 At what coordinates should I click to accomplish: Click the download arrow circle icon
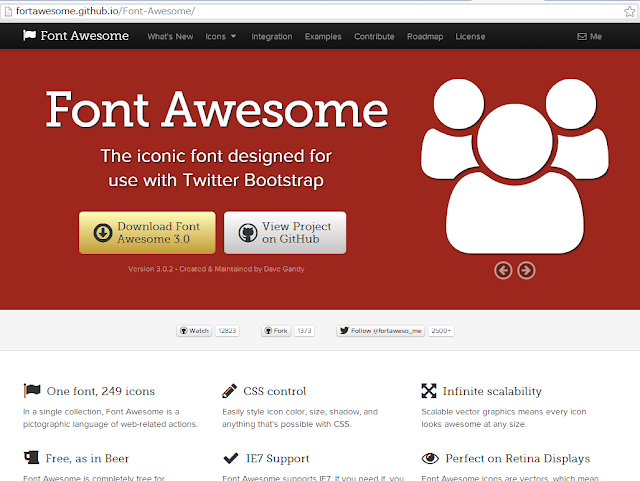[103, 233]
